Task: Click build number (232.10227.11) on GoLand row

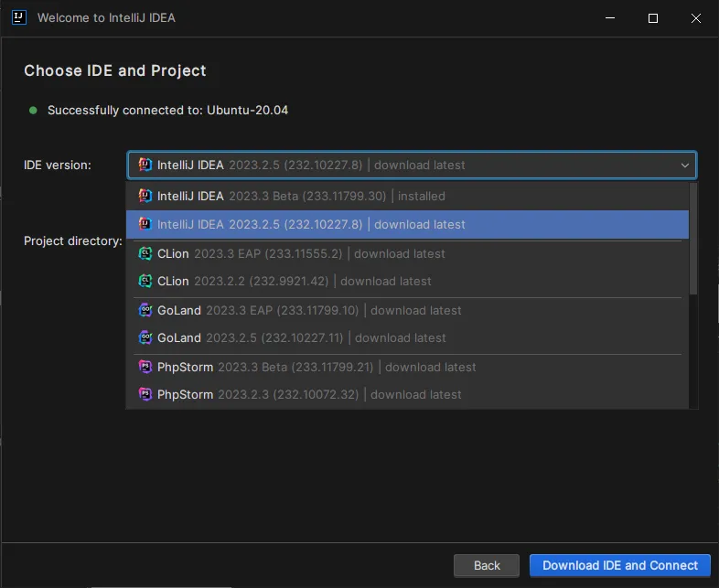Action: click(302, 337)
